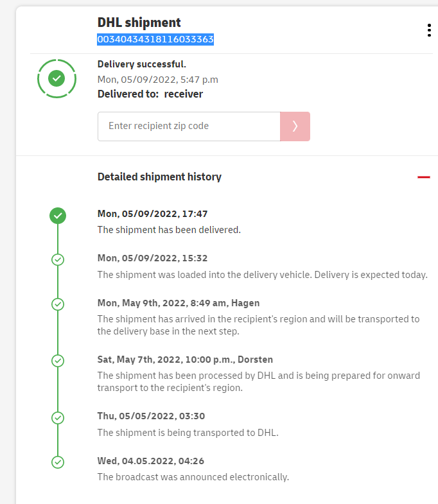Click 'The shipment has been delivered.' entry
Image resolution: width=438 pixels, height=504 pixels.
point(169,230)
